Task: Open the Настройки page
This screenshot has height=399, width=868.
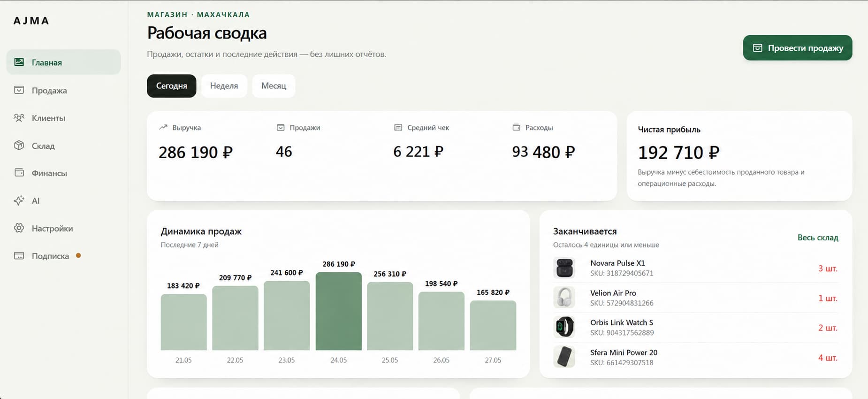Action: point(63,229)
